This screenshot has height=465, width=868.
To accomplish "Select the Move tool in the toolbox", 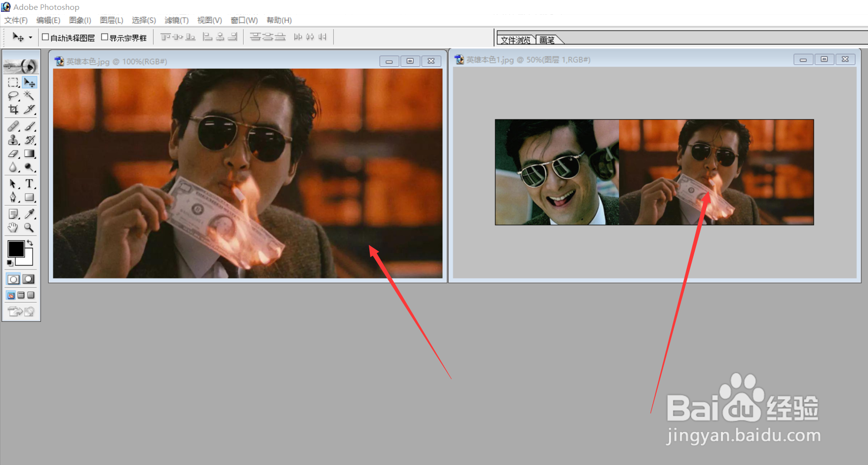I will click(x=30, y=82).
